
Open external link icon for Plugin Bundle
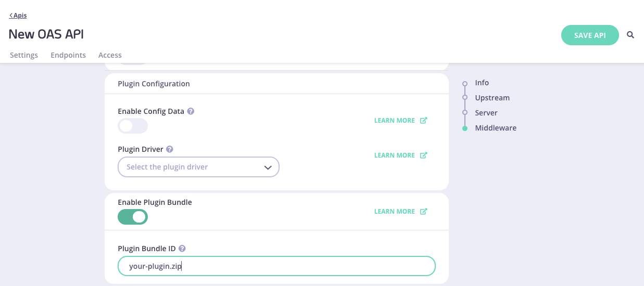click(x=424, y=211)
